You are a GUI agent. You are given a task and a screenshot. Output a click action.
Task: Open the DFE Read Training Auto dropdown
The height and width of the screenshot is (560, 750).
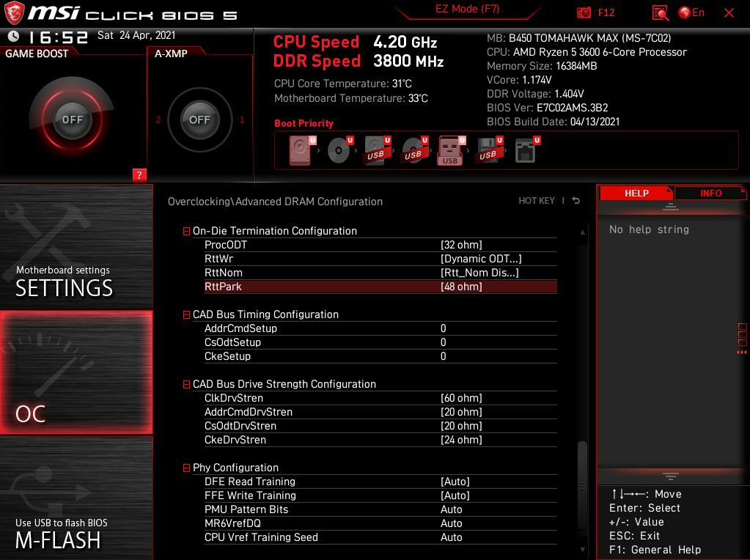click(455, 482)
